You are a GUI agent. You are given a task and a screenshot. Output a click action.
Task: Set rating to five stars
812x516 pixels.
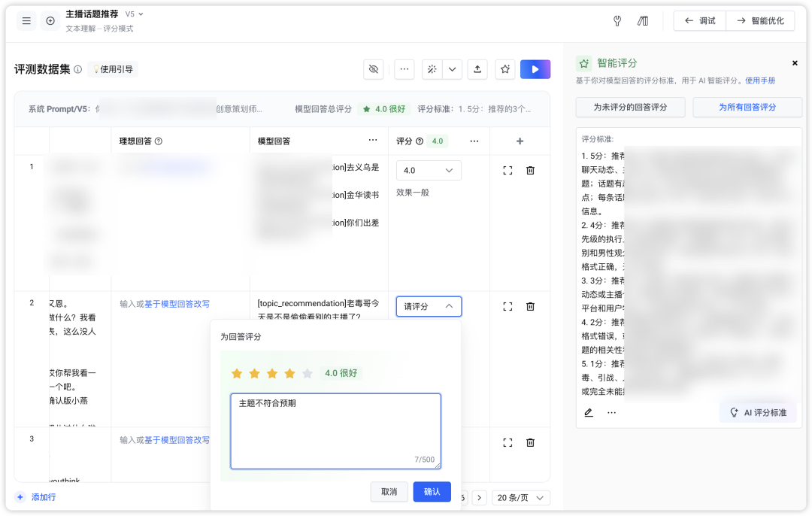point(307,373)
